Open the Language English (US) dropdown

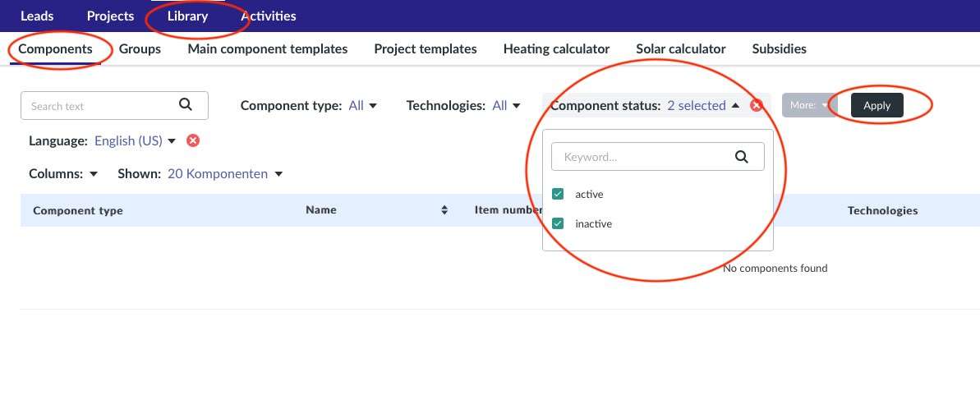pos(135,140)
